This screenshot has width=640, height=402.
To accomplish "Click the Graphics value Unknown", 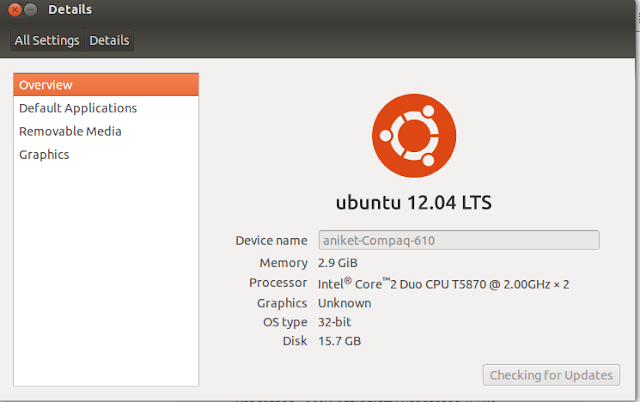I will (x=344, y=303).
